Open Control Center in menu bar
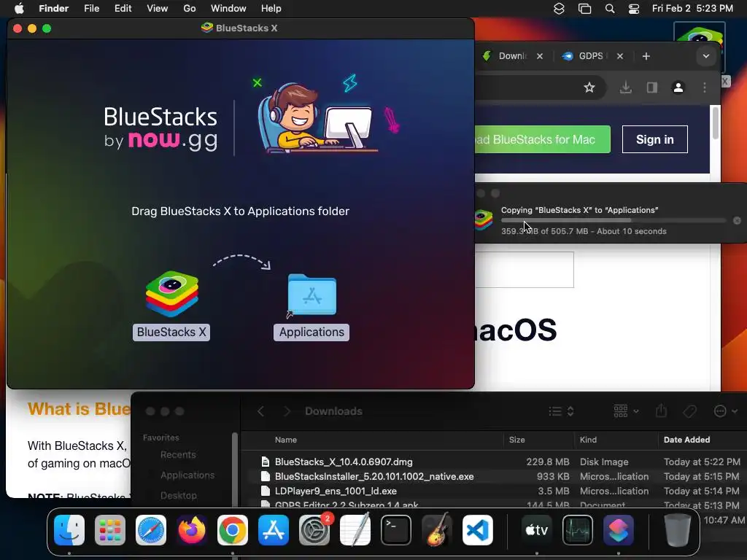Image resolution: width=747 pixels, height=560 pixels. [x=634, y=9]
